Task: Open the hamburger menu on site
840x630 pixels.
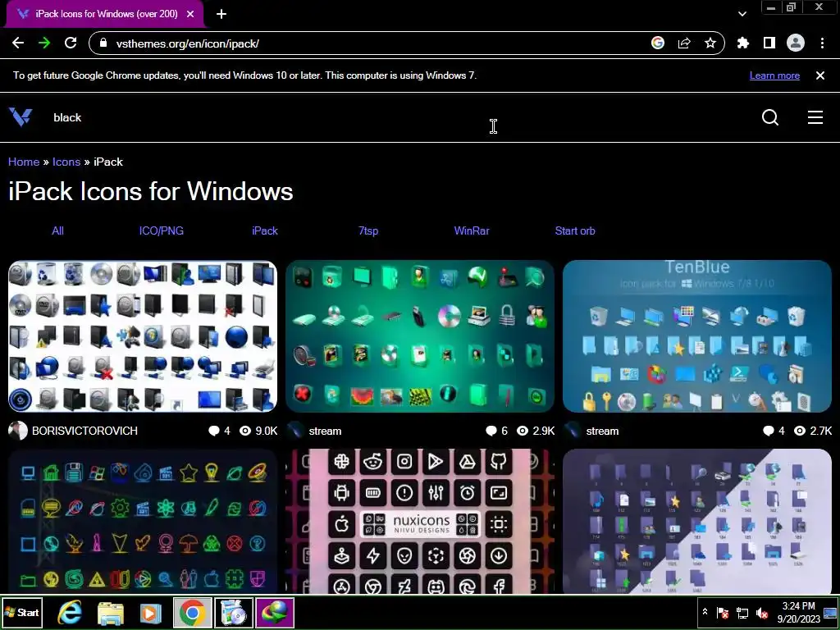Action: [x=815, y=117]
